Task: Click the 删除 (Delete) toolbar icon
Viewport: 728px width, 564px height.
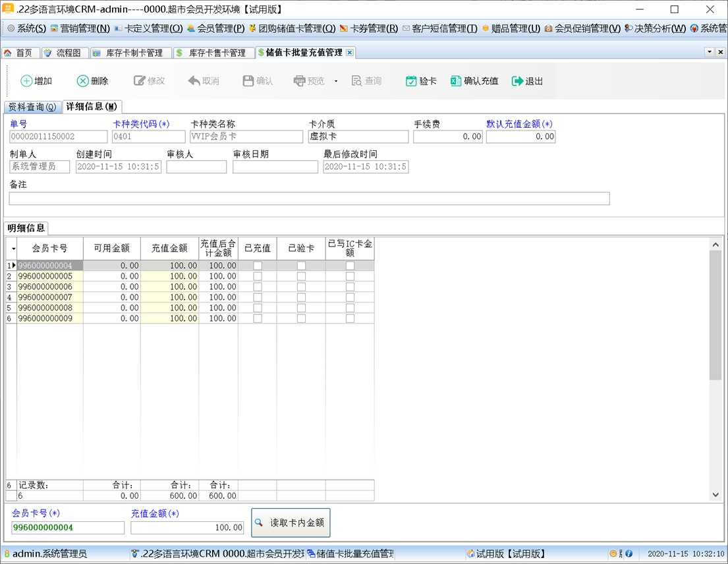Action: click(83, 81)
